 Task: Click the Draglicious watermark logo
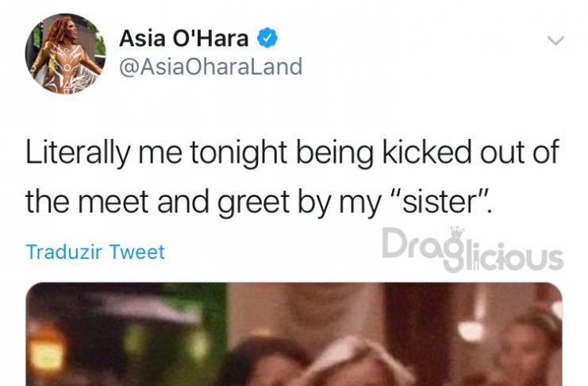coord(472,249)
